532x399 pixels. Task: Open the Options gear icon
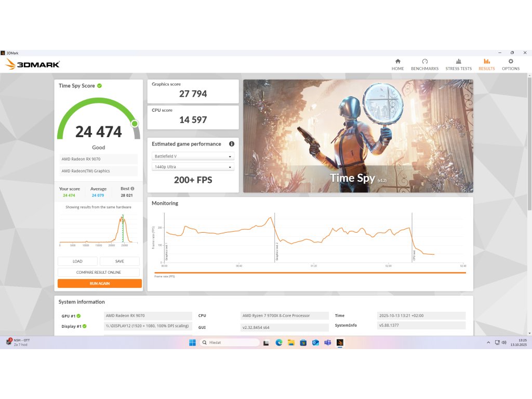coord(511,61)
